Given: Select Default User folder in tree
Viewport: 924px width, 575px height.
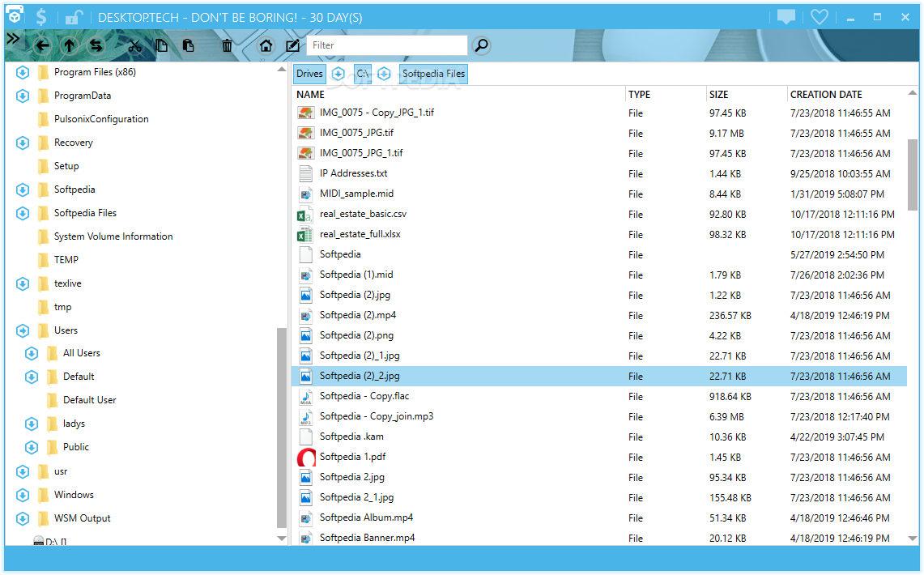Looking at the screenshot, I should [x=90, y=400].
